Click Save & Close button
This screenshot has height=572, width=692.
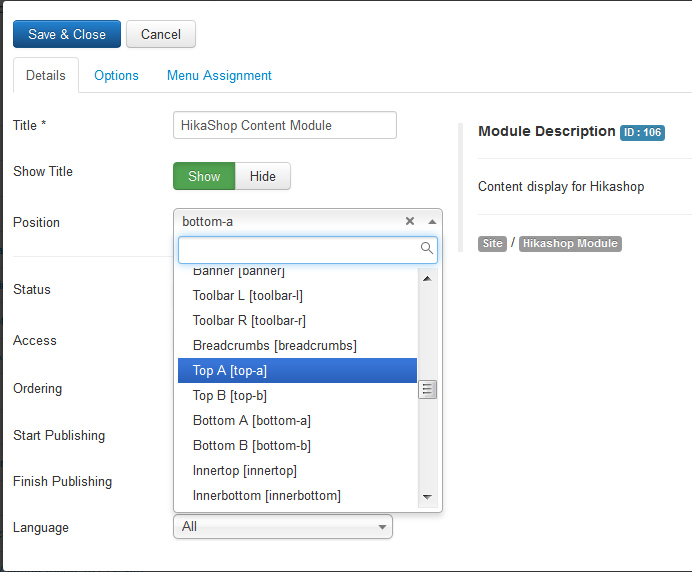click(x=67, y=34)
